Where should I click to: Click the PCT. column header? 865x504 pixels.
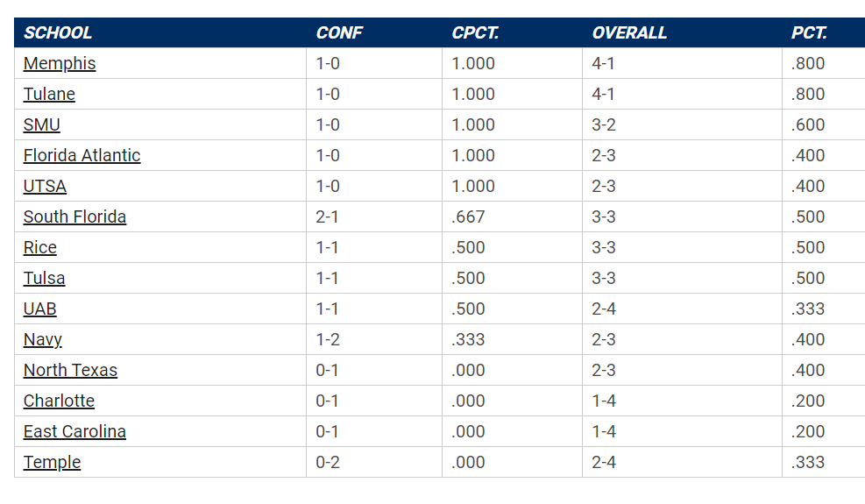[x=809, y=32]
